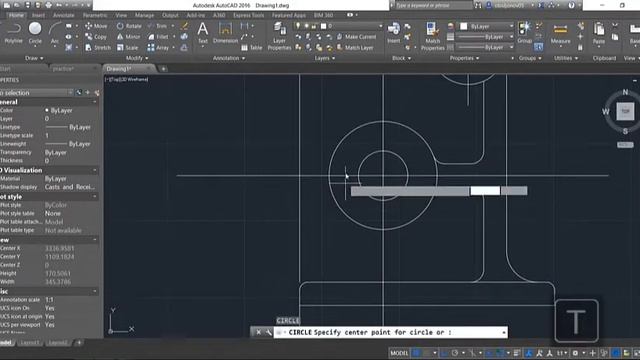Activate the Move command

(x=96, y=26)
